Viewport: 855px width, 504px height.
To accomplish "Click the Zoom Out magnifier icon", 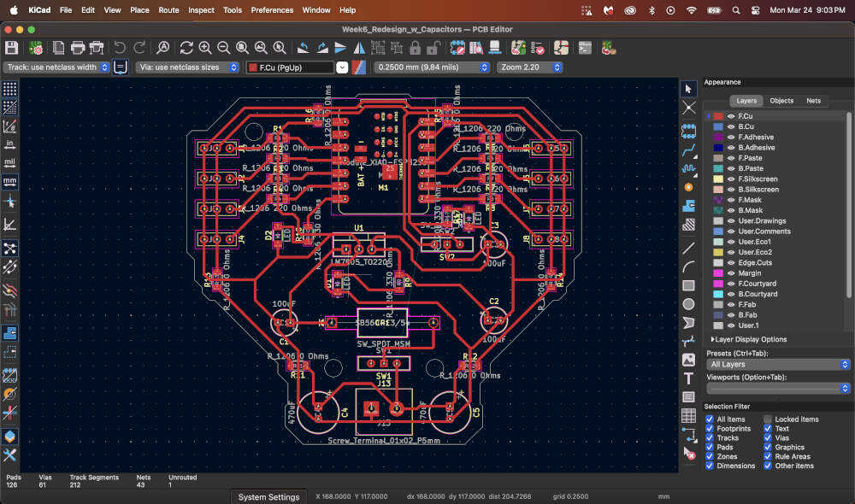I will (223, 48).
